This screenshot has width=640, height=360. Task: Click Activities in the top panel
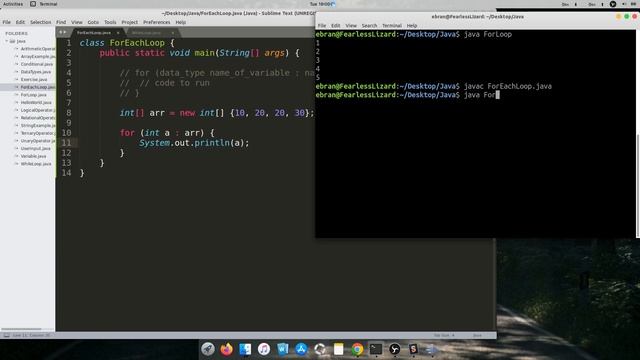pos(13,4)
